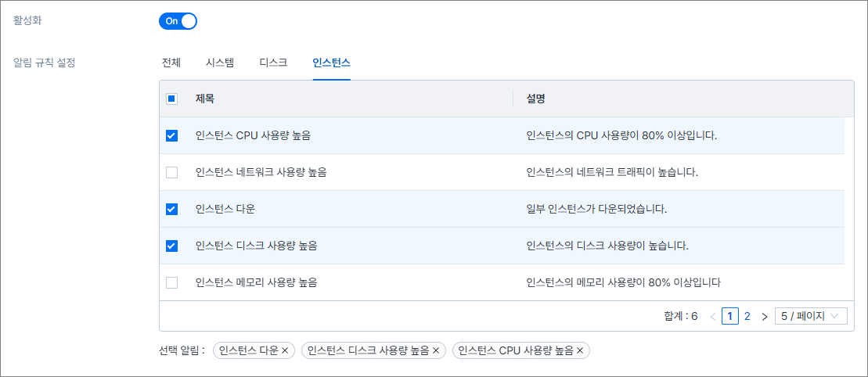Turn off the 활성화 toggle switch

point(178,21)
